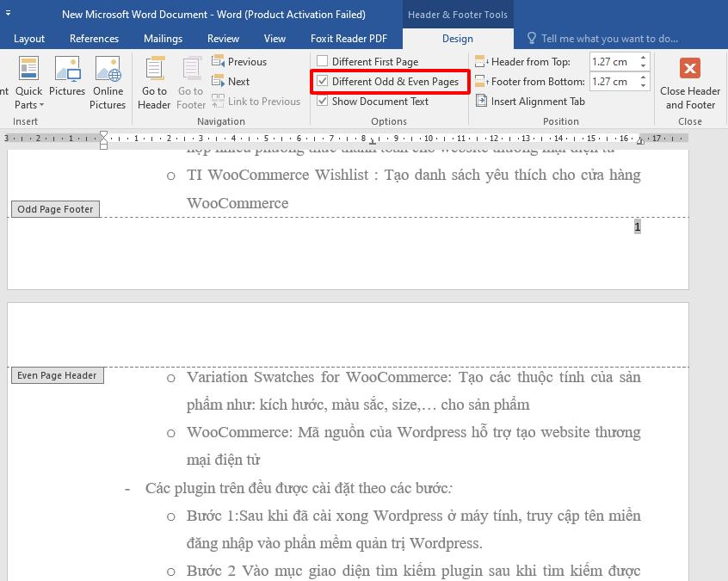Decrease Footer from Bottom with down arrow
Viewport: 728px width, 581px height.
tap(641, 86)
